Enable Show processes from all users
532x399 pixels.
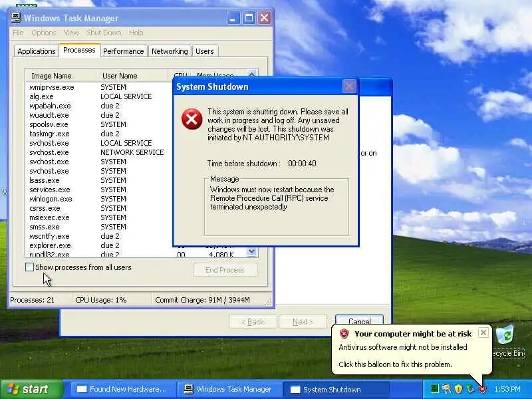(x=29, y=267)
